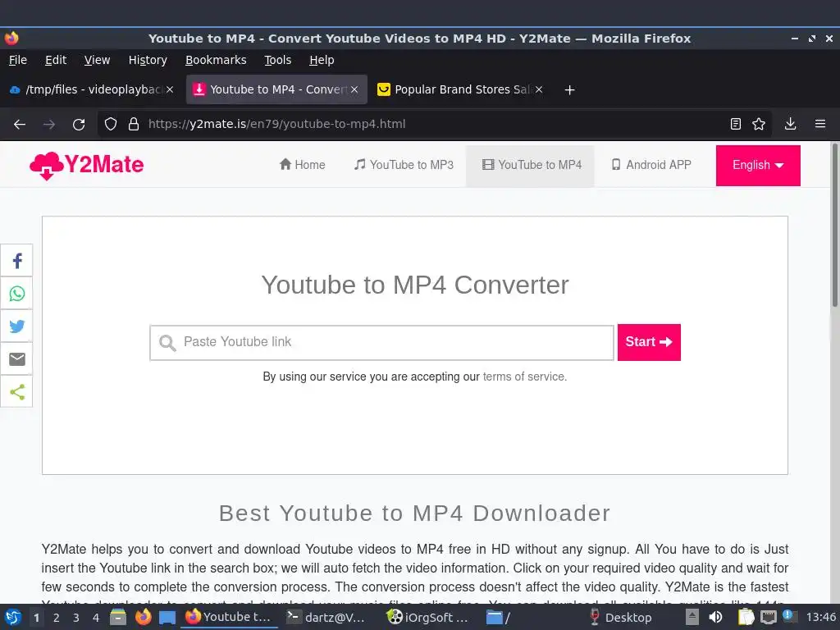Open YouTube to MP3 page

pos(404,165)
